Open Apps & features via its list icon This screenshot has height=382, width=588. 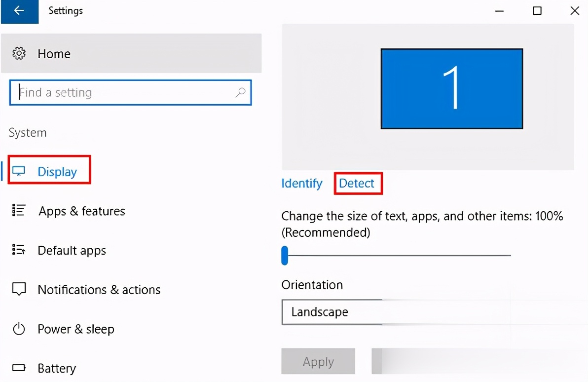coord(19,210)
